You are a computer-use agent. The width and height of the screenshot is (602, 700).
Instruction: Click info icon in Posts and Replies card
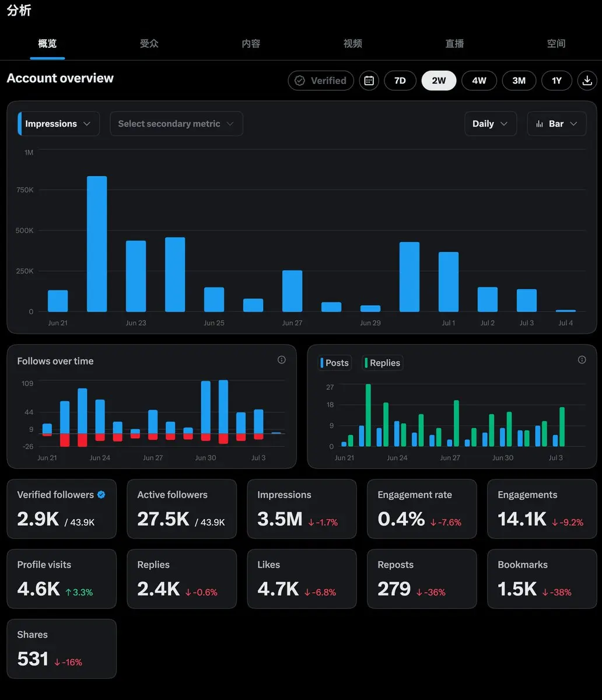pos(582,360)
